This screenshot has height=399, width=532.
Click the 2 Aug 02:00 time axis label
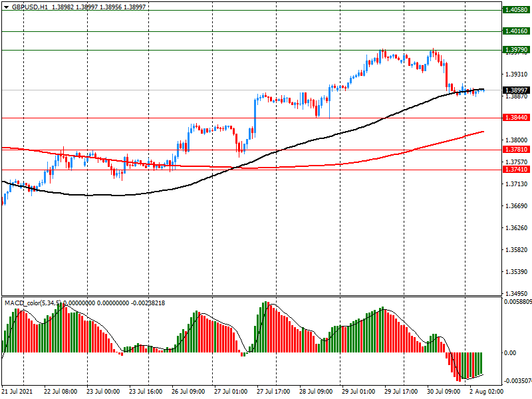click(486, 392)
